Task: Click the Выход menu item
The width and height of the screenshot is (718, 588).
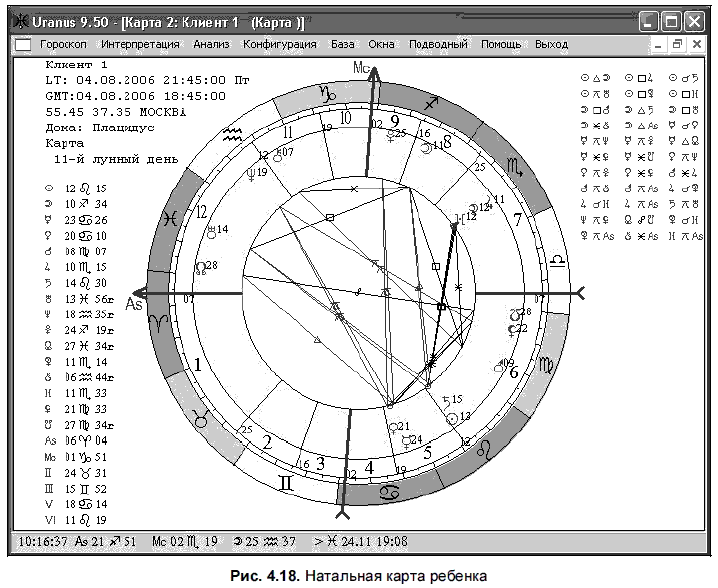Action: [551, 44]
